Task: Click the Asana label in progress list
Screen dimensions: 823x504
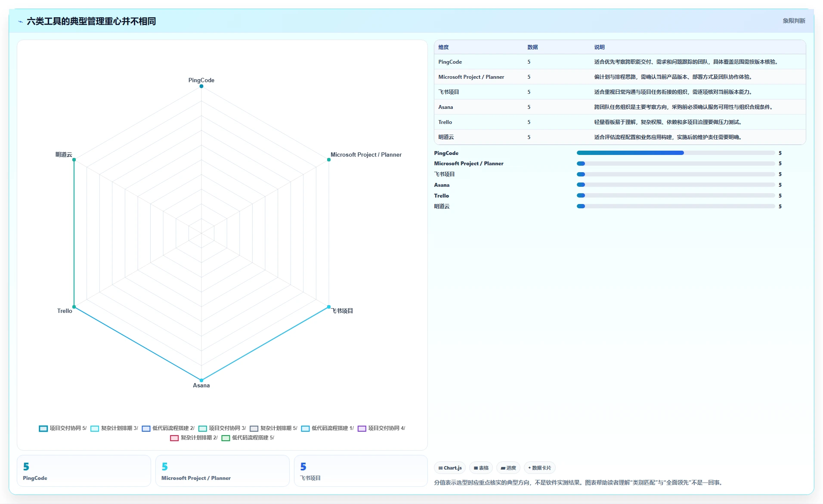Action: pyautogui.click(x=442, y=185)
